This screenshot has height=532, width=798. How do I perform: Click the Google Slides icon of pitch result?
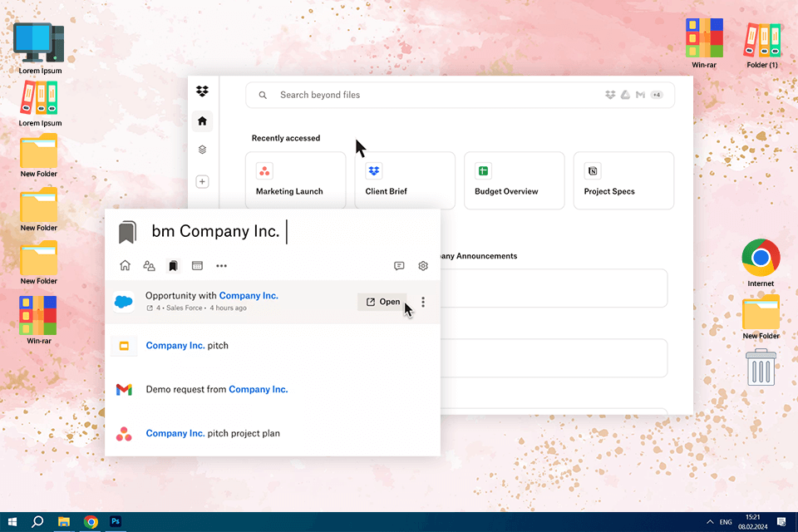click(124, 346)
